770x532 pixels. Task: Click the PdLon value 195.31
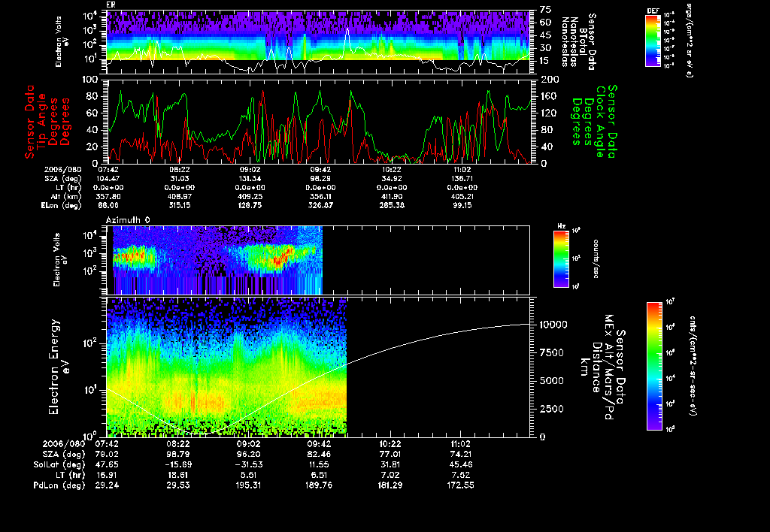click(248, 485)
